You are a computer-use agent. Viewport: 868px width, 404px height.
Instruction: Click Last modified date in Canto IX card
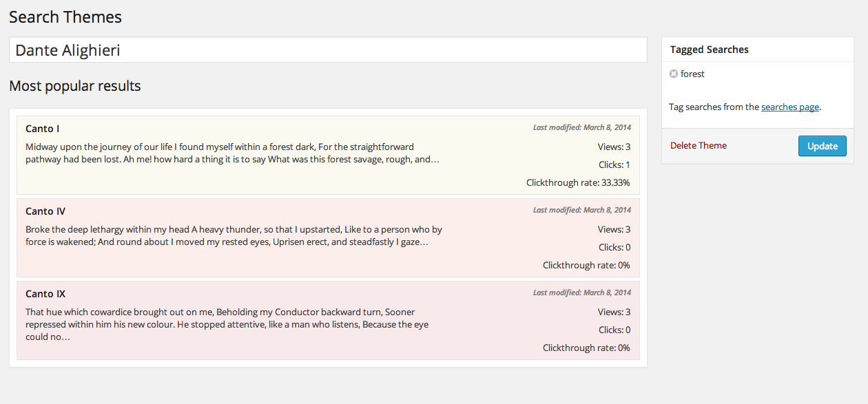(582, 293)
